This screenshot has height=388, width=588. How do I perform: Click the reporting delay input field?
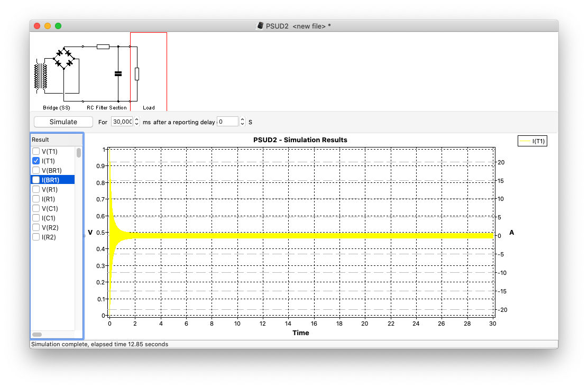[x=227, y=122]
